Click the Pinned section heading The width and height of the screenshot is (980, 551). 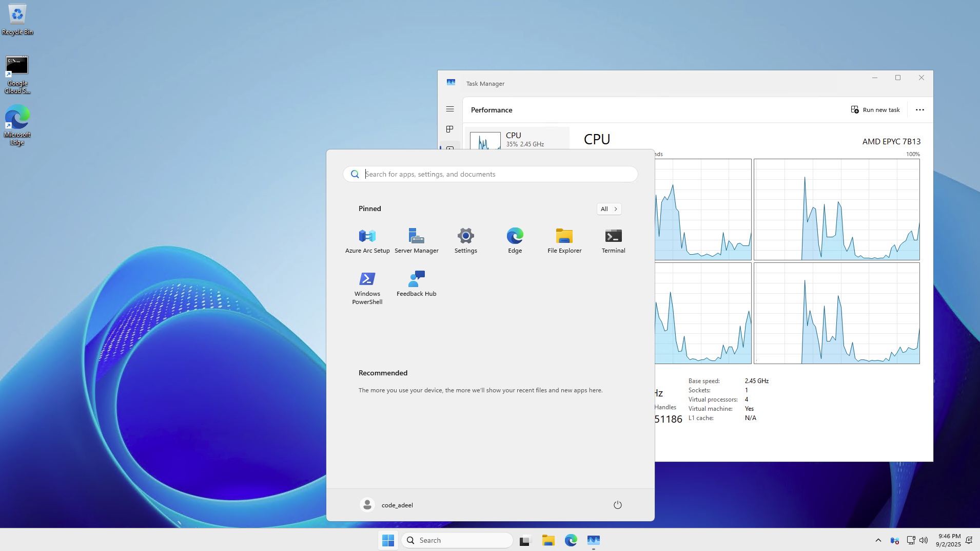pos(370,208)
